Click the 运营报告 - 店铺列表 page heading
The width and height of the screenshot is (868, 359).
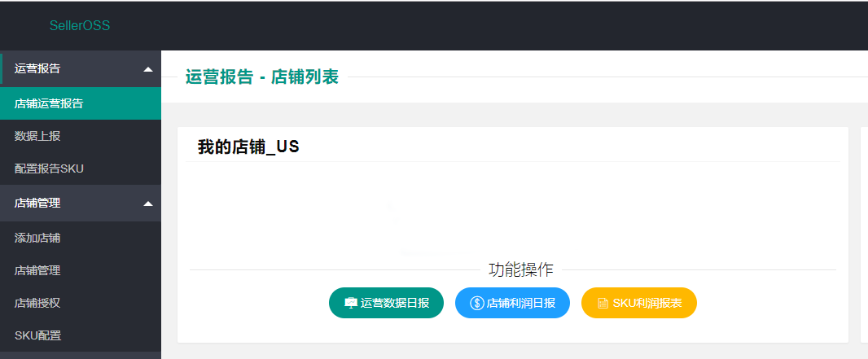pyautogui.click(x=262, y=77)
